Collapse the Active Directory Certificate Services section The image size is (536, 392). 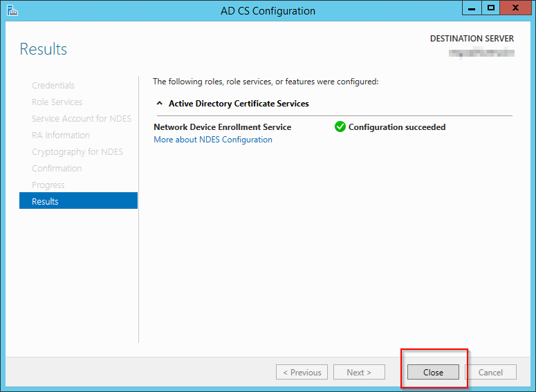tap(159, 104)
